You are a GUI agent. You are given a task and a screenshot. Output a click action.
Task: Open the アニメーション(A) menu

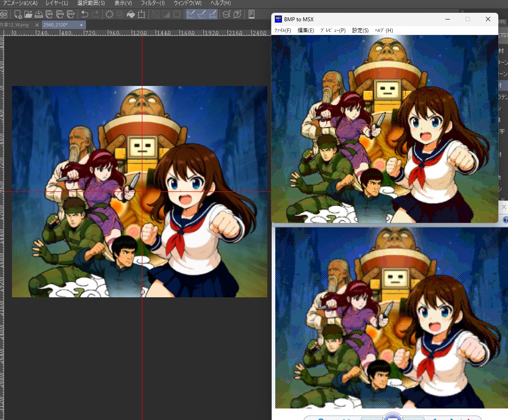pyautogui.click(x=20, y=3)
